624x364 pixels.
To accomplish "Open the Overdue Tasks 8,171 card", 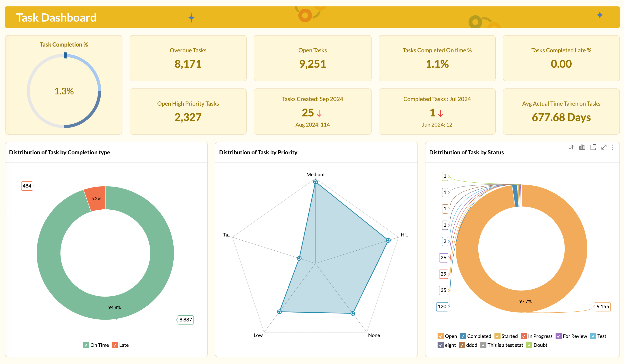I will coord(188,58).
